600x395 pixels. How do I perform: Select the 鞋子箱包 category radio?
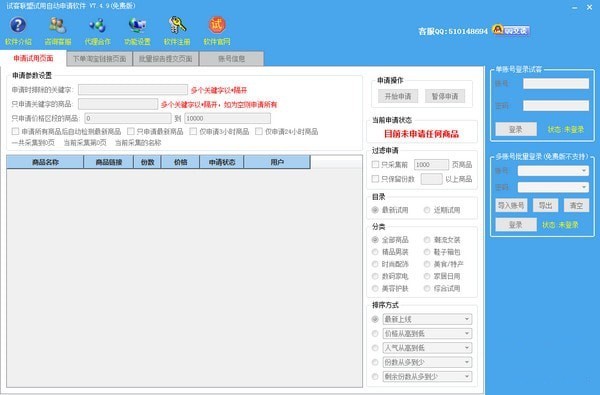click(x=427, y=252)
